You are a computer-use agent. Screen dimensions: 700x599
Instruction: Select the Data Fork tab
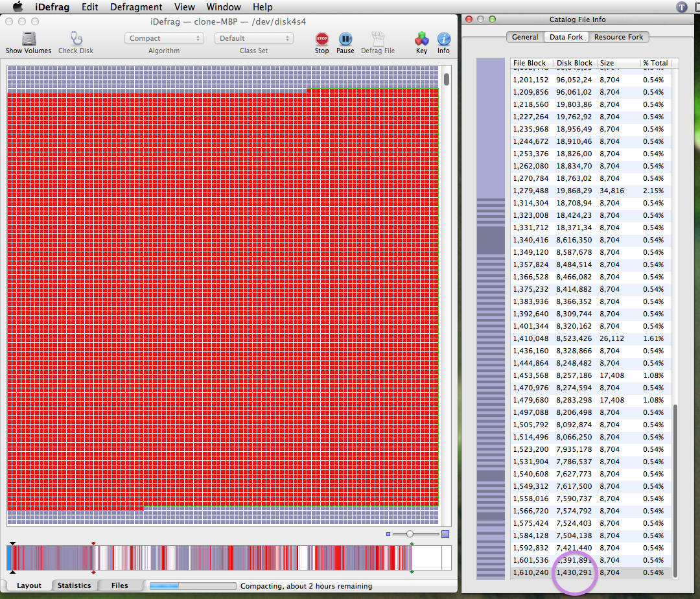(566, 37)
